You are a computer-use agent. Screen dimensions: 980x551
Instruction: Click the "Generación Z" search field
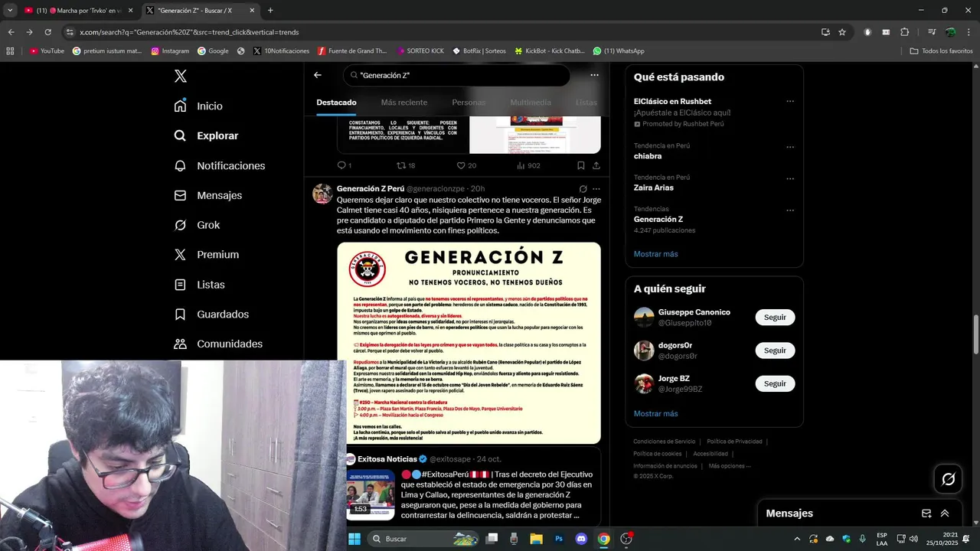coord(456,75)
